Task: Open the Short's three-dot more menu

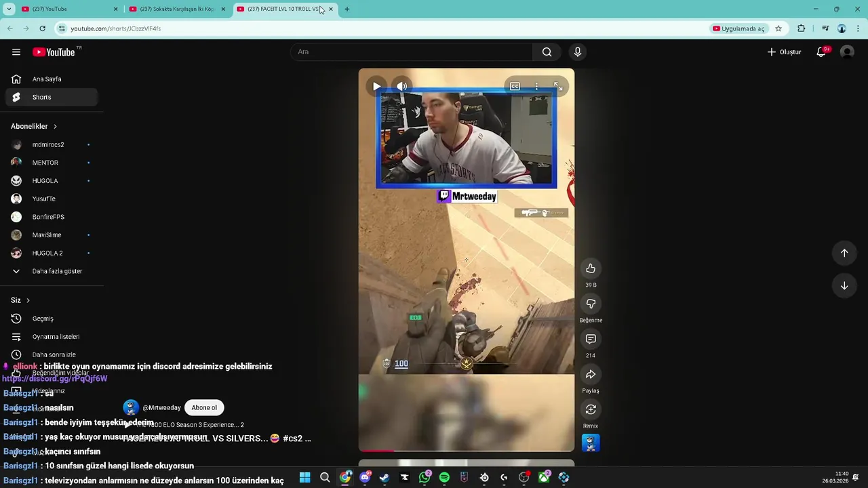Action: (536, 86)
